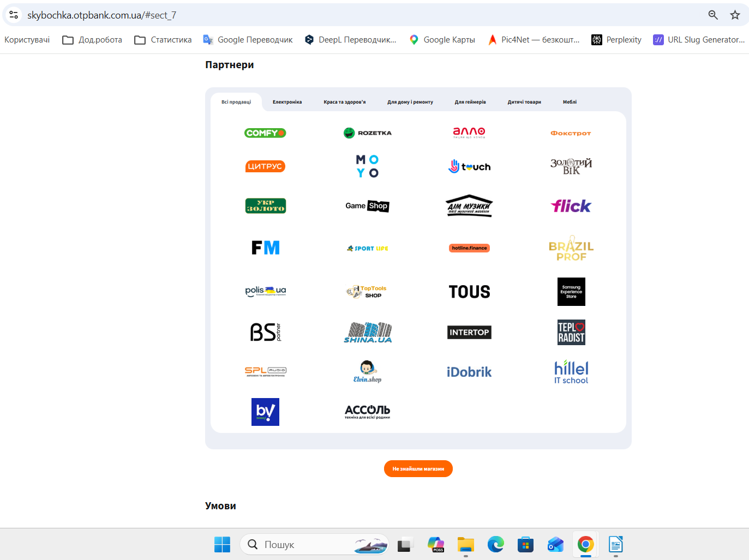This screenshot has height=560, width=749.
Task: Open the Золотий Вік logo
Action: [571, 166]
